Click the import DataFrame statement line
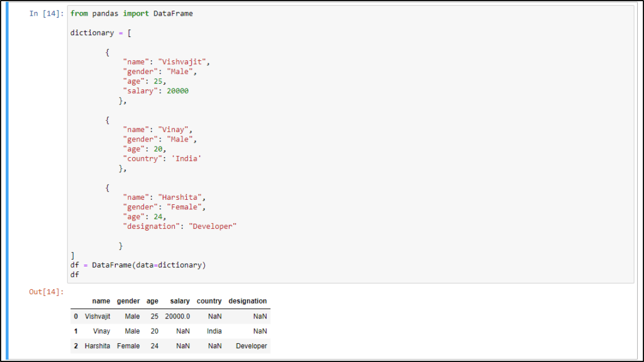The width and height of the screenshot is (644, 362). pos(132,13)
